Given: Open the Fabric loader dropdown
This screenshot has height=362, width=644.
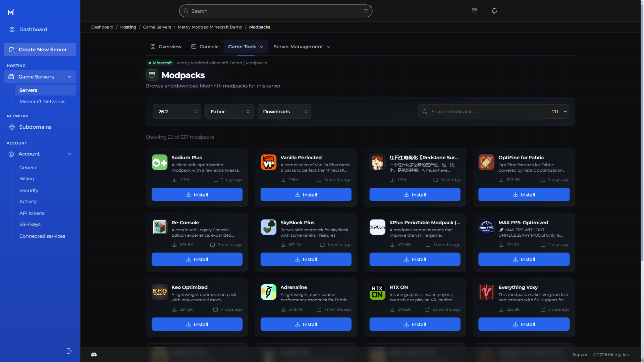Looking at the screenshot, I should 229,111.
